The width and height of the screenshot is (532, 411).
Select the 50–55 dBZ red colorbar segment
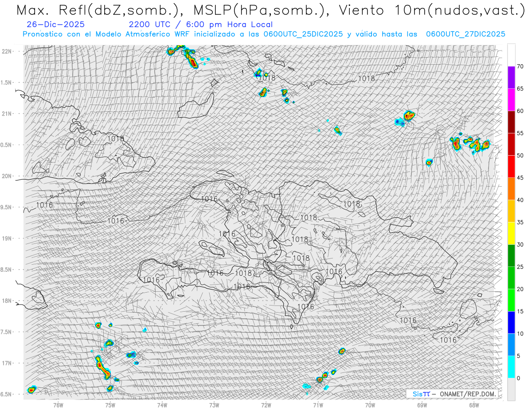(x=511, y=144)
